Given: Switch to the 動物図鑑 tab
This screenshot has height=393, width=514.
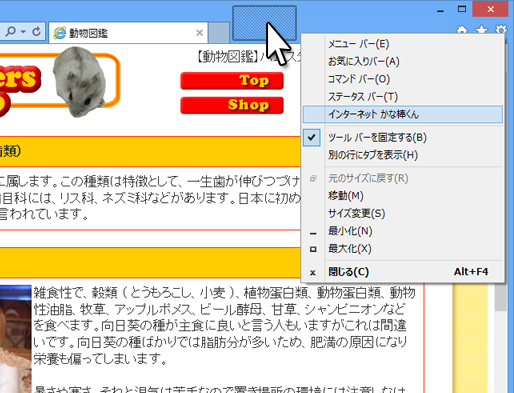Looking at the screenshot, I should click(x=128, y=33).
